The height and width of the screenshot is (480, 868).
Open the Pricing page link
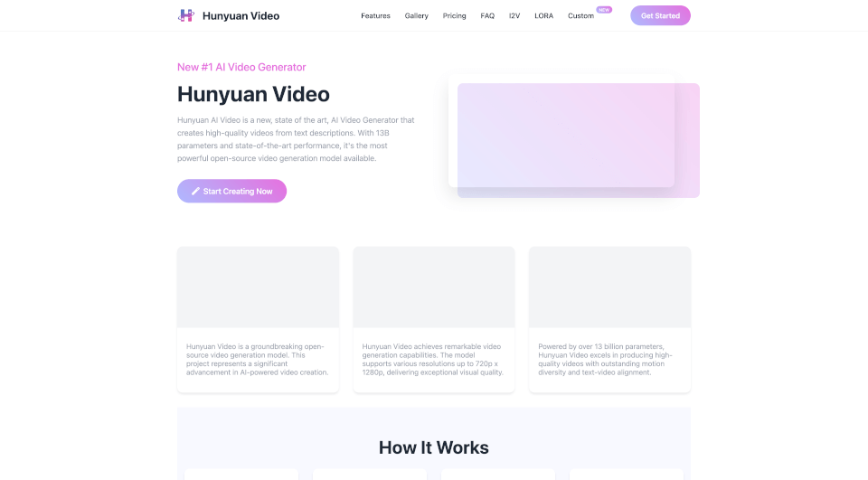pyautogui.click(x=454, y=16)
